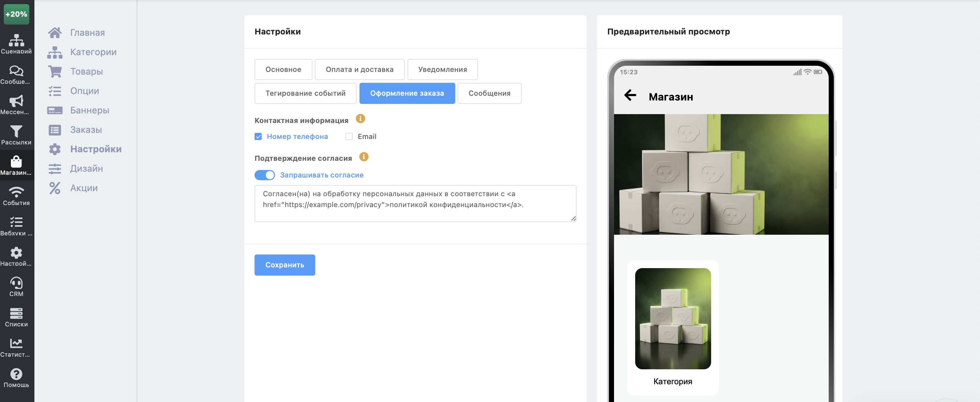Check the Email checkbox
980x402 pixels.
349,137
